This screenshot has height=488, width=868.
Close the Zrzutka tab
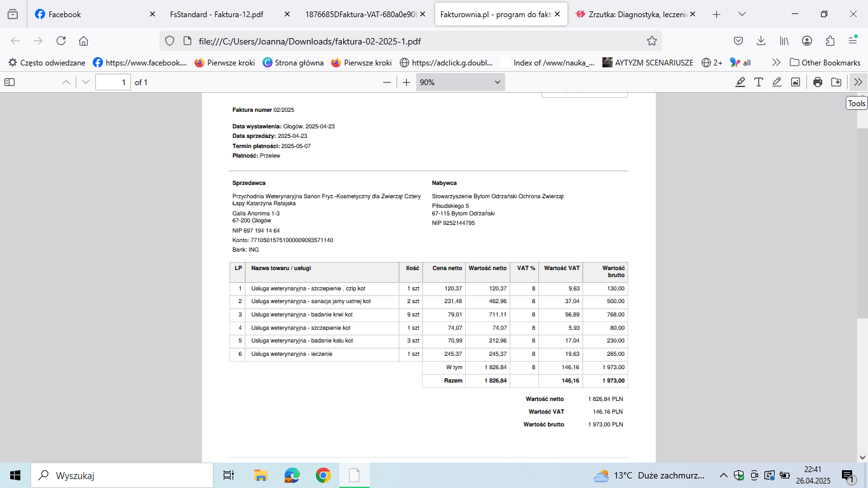click(692, 14)
